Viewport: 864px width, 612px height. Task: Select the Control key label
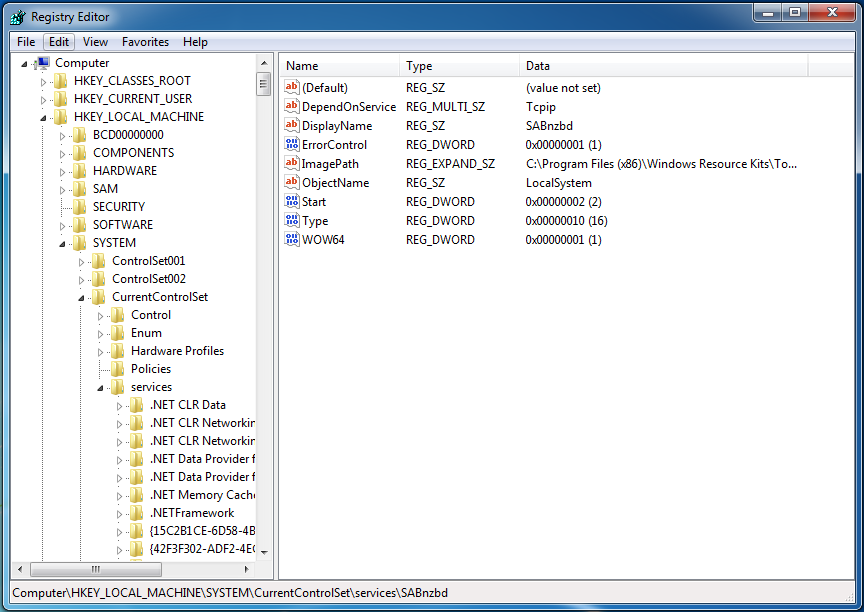pos(151,315)
